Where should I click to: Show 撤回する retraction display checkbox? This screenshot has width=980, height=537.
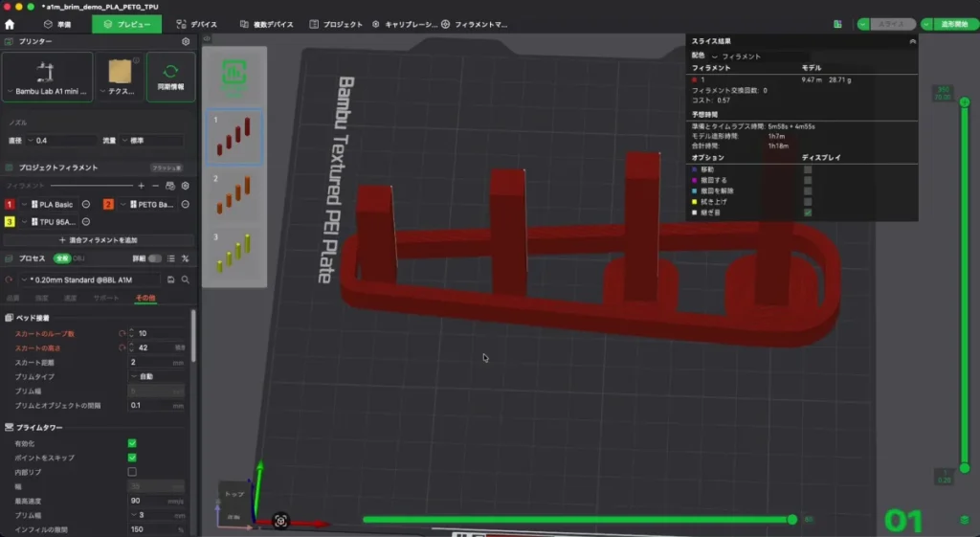tap(808, 180)
